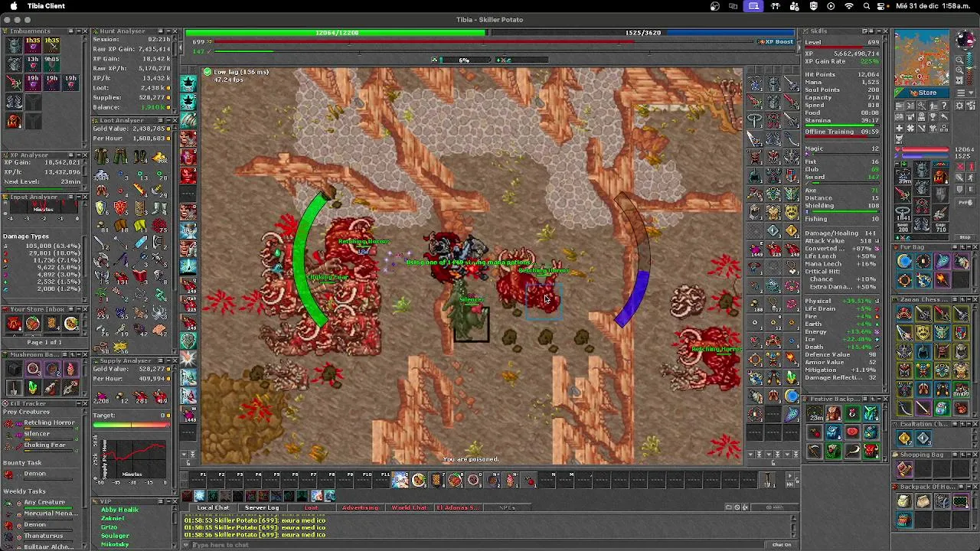Select Retching Horror in Prey Creatures

(x=49, y=422)
